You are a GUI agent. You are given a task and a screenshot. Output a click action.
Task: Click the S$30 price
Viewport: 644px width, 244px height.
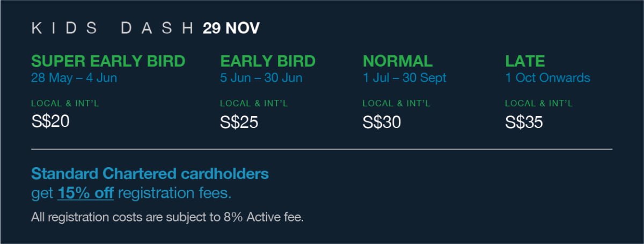[x=382, y=123]
